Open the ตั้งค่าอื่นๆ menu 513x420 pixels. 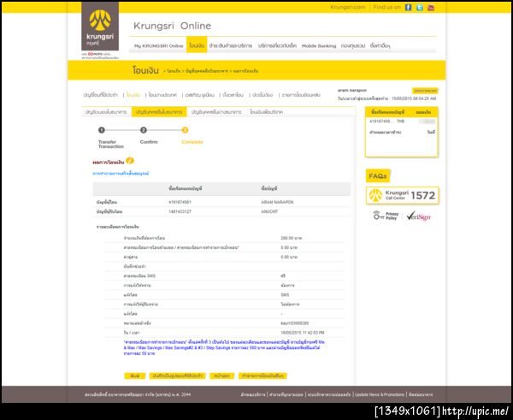[380, 45]
